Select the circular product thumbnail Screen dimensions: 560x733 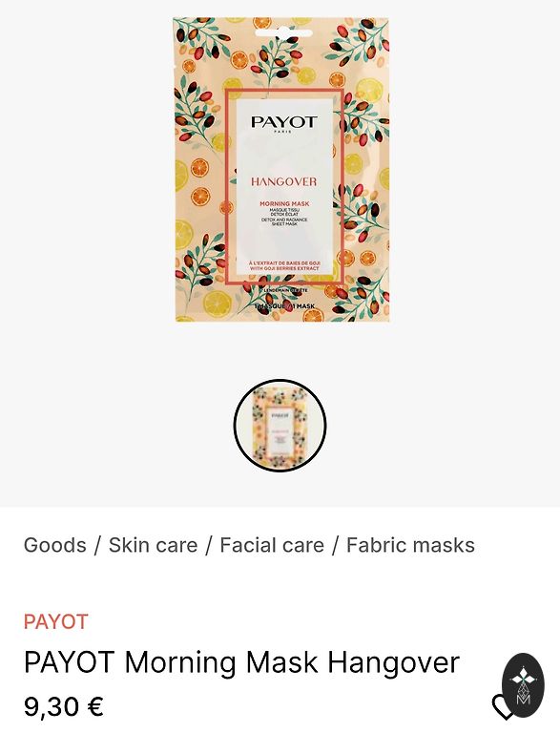coord(280,426)
